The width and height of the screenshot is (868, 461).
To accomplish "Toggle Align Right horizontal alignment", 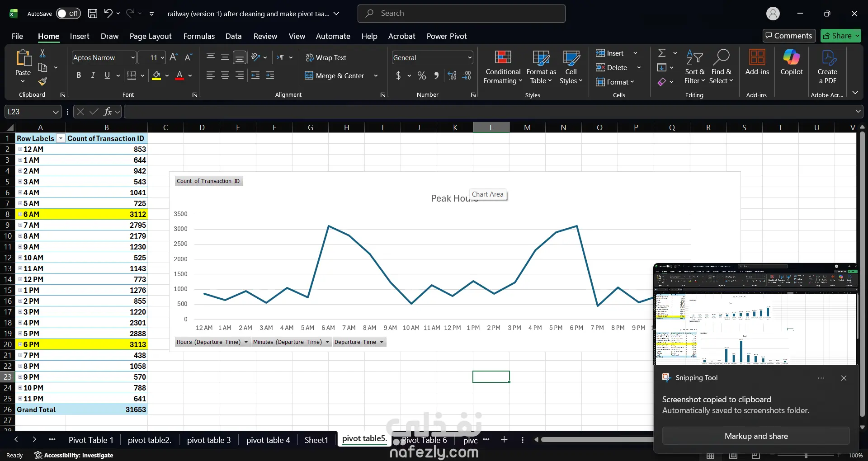I will (240, 75).
